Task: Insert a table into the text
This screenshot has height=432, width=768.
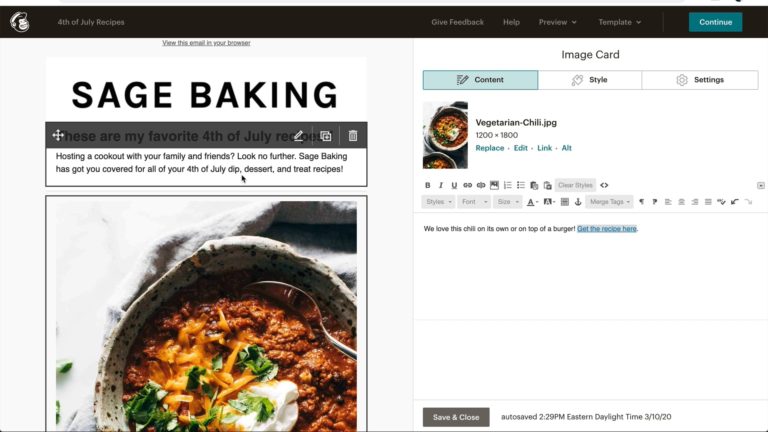Action: (565, 202)
